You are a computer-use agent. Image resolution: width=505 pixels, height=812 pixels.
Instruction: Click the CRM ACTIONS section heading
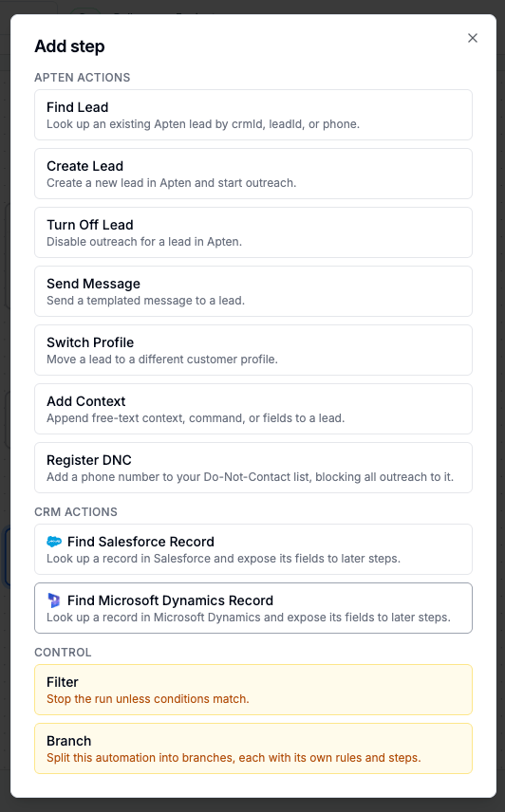point(76,512)
